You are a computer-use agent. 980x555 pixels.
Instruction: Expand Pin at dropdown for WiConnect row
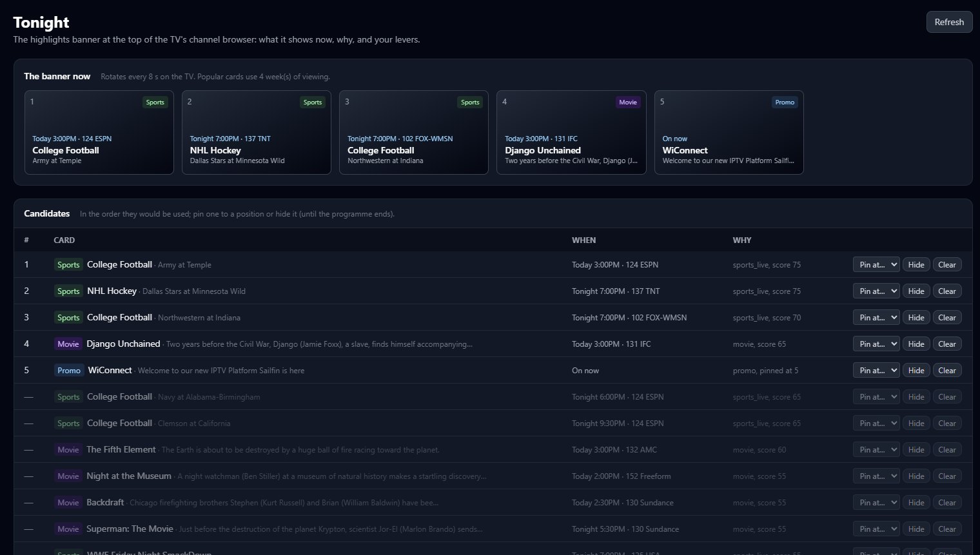tap(876, 371)
